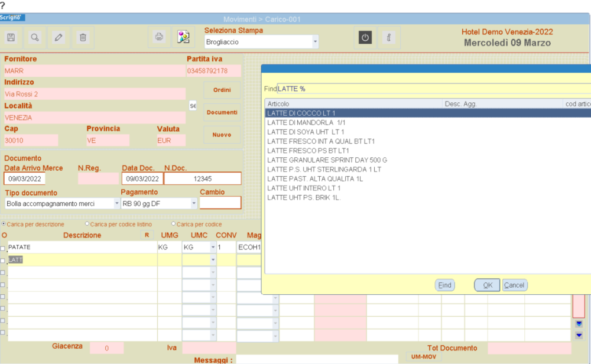The image size is (591, 364).
Task: Select LATTE UHT INTERO LT 1 row
Action: pyautogui.click(x=428, y=188)
